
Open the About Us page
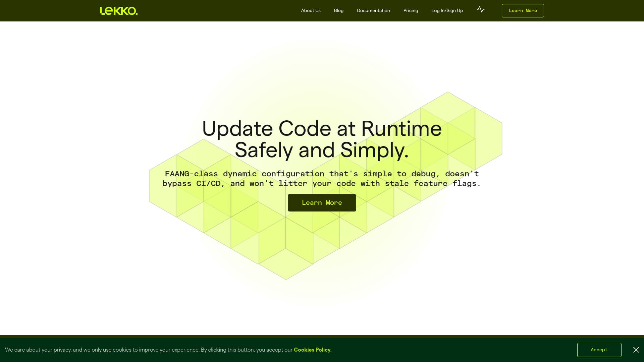click(311, 11)
